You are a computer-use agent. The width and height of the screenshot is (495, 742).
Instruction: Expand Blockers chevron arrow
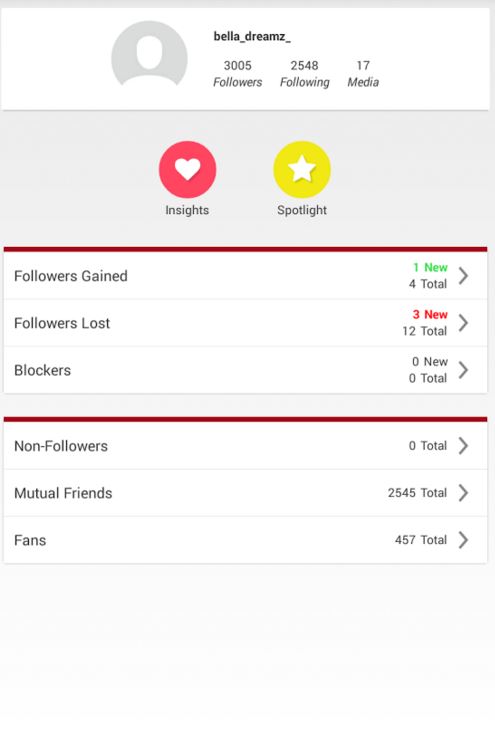pyautogui.click(x=463, y=370)
